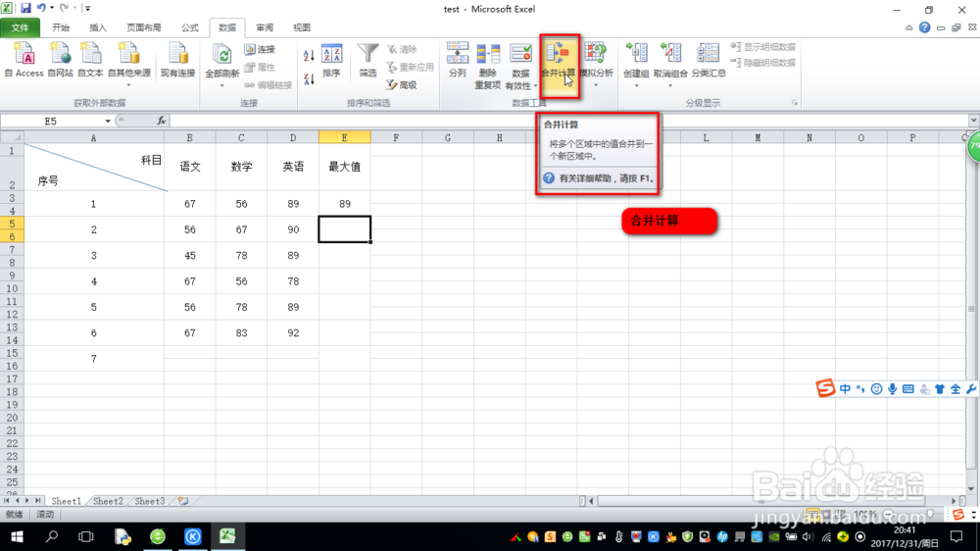Click Remove Duplicates (删除重复项)

click(x=487, y=65)
